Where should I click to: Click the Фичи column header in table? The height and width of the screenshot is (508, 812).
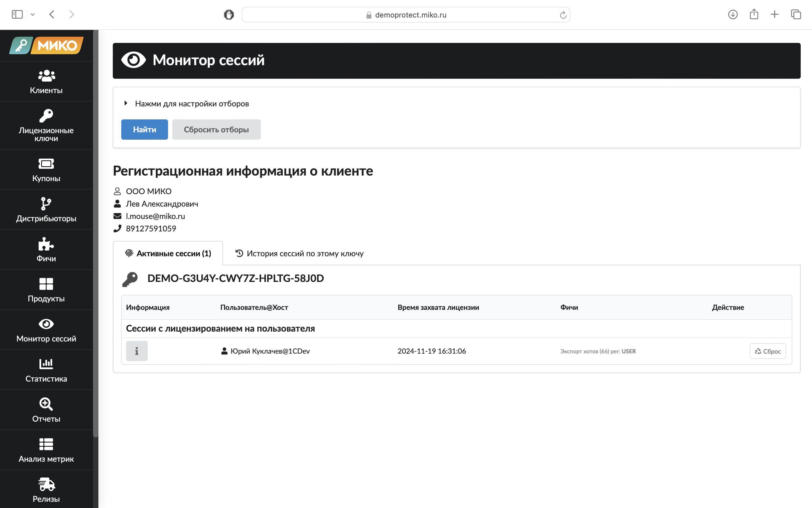click(x=569, y=307)
